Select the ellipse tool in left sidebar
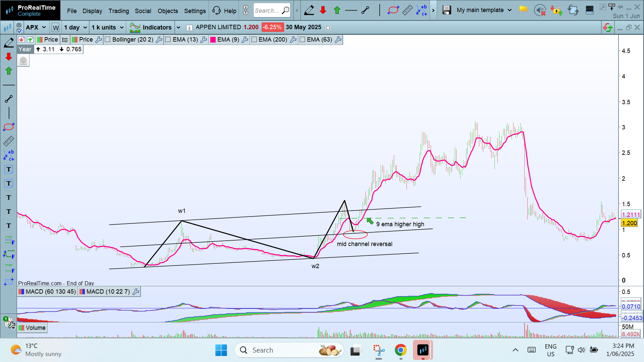The height and width of the screenshot is (362, 644). point(9,127)
